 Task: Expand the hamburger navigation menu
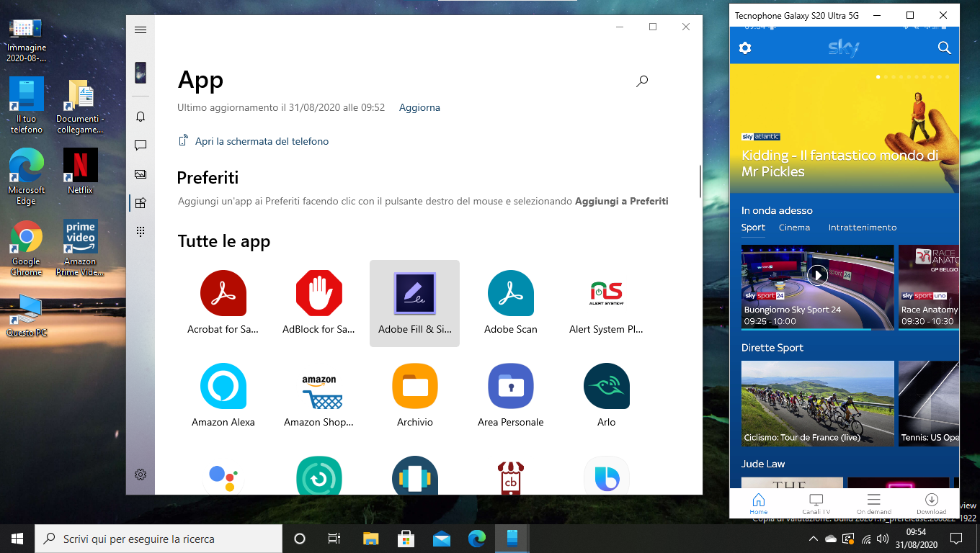(x=141, y=30)
